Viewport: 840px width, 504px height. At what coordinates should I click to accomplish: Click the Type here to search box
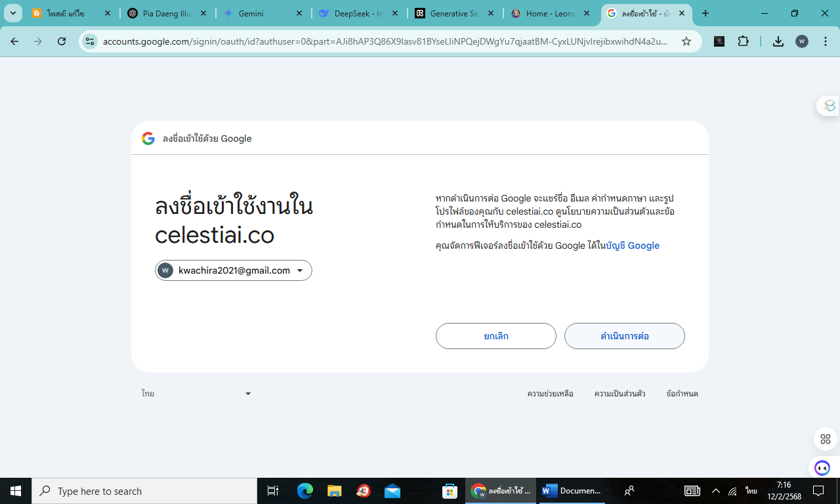coord(144,491)
